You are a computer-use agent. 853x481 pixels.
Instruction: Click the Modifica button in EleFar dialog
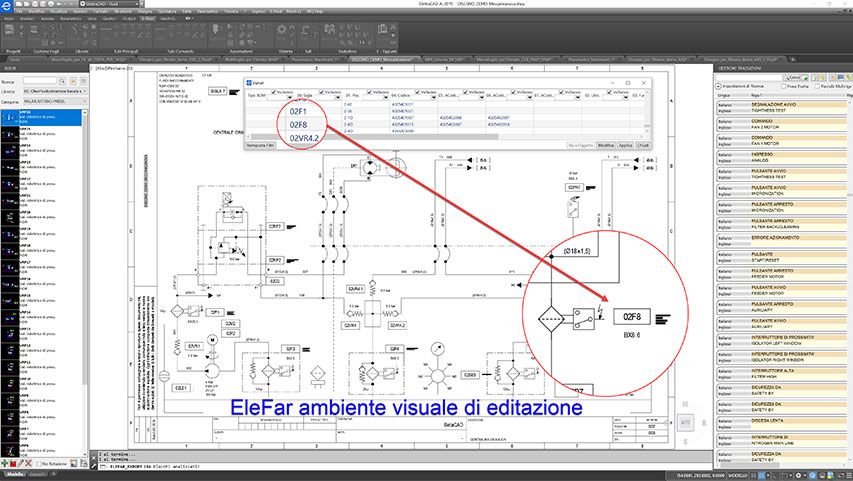click(x=605, y=145)
